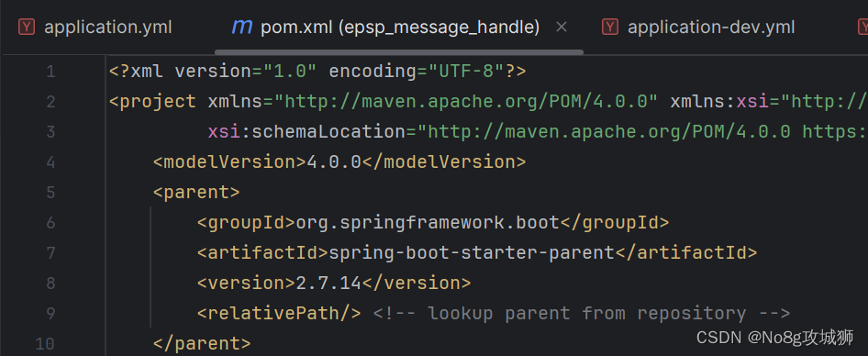Click the closing parent tag

(202, 344)
